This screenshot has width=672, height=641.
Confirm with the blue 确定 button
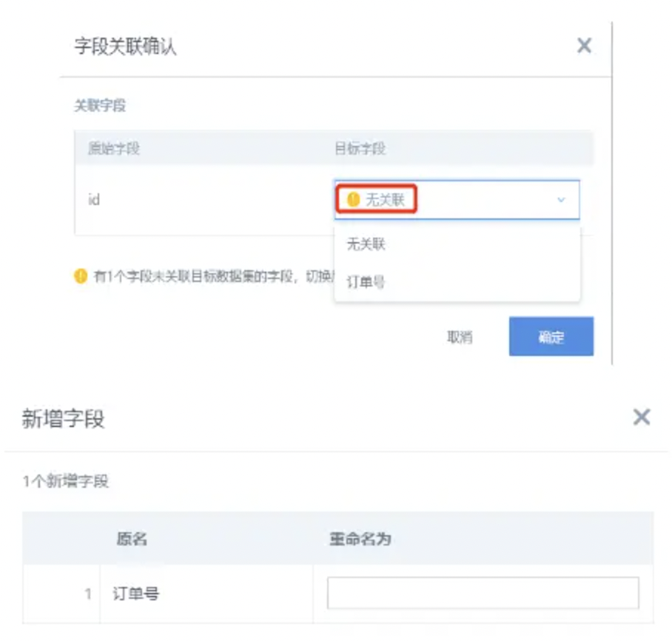pos(551,337)
